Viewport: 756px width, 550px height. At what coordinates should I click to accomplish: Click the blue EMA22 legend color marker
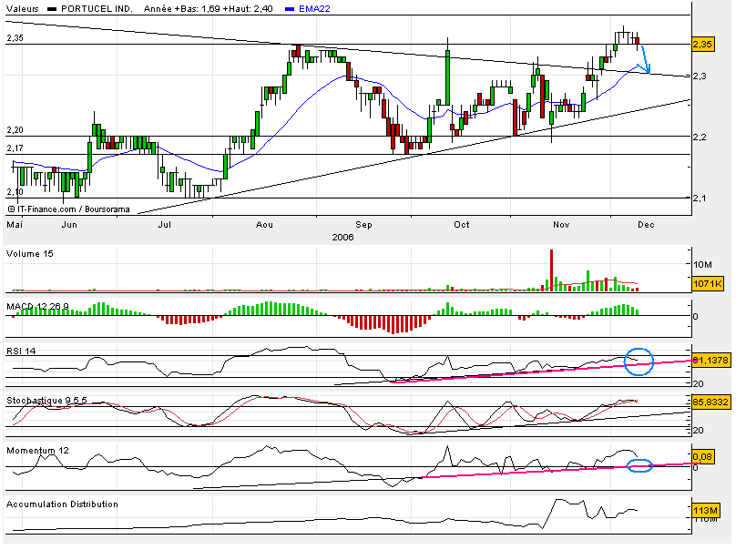point(290,9)
